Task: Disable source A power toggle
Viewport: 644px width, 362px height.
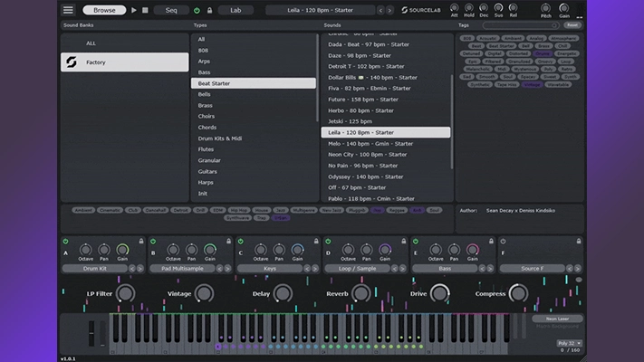Action: [x=65, y=242]
